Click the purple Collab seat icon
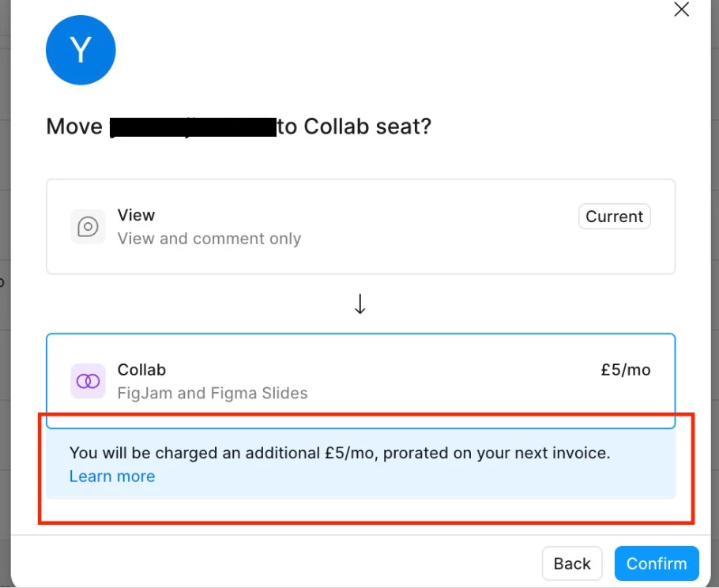 [88, 381]
